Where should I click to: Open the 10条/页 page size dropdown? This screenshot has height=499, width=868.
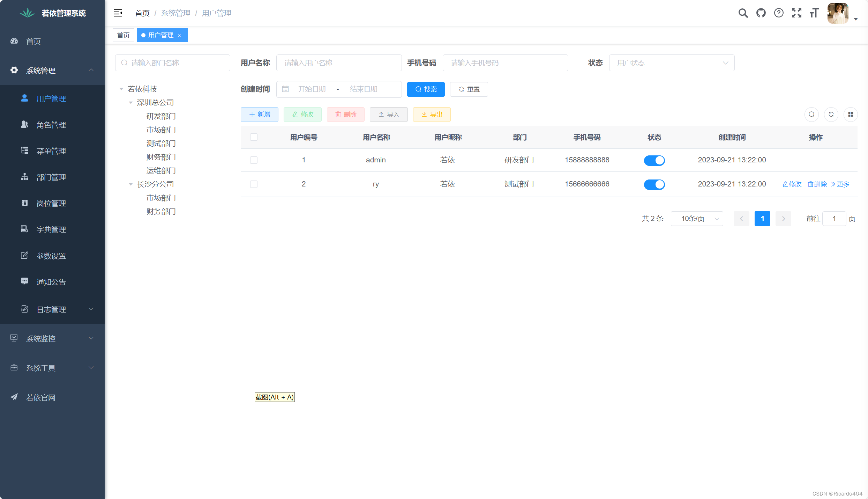[697, 218]
